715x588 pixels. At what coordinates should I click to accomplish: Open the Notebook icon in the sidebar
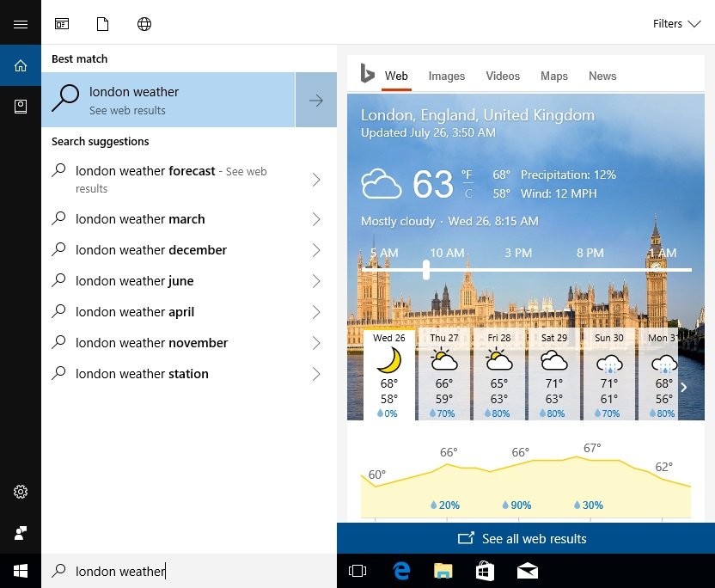coord(21,106)
